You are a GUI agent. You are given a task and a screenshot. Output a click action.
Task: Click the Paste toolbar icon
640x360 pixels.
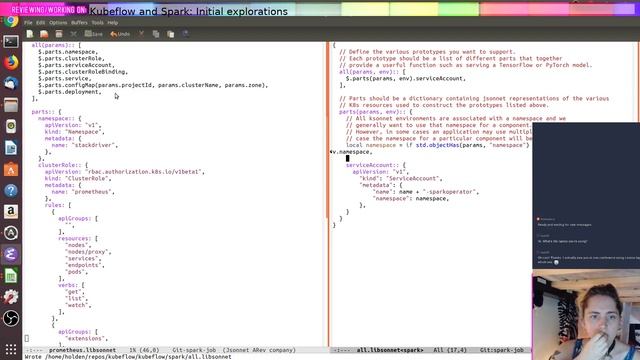[x=171, y=34]
